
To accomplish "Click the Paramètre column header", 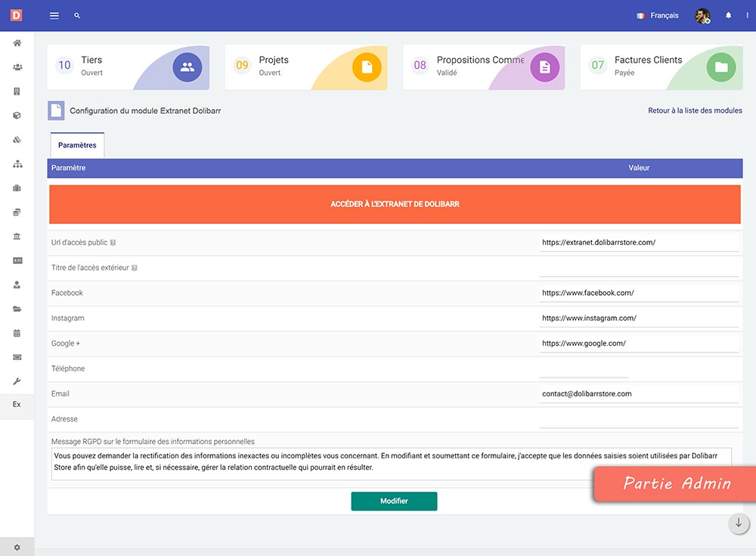I will click(69, 168).
